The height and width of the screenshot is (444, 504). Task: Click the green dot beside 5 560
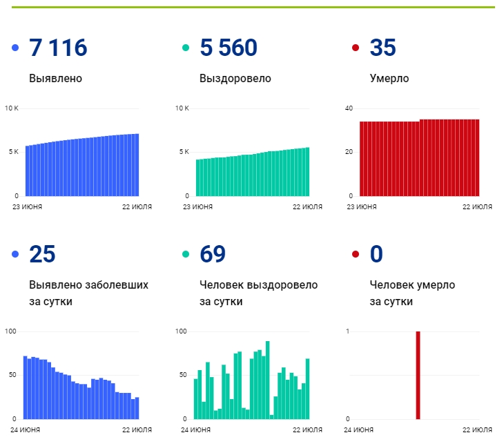click(x=186, y=48)
